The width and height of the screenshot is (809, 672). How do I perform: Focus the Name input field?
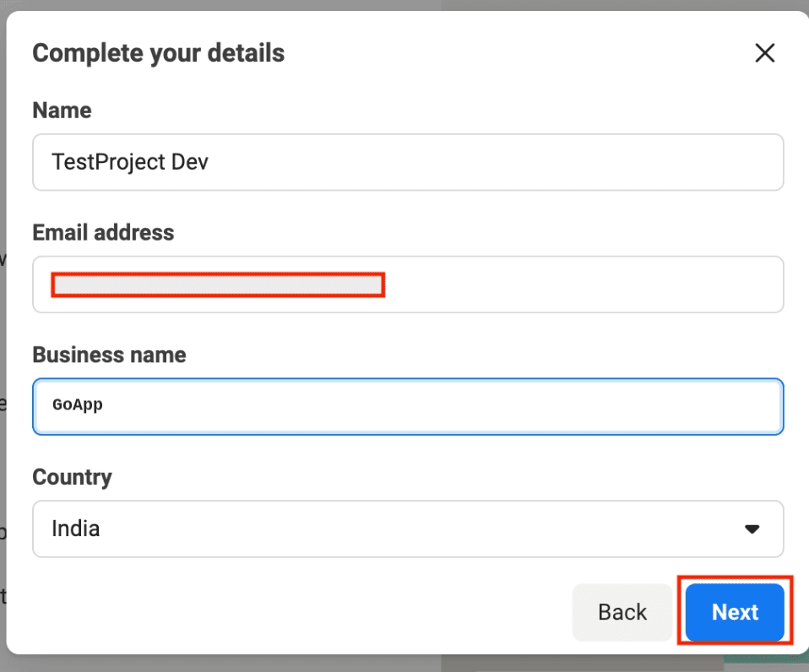408,162
